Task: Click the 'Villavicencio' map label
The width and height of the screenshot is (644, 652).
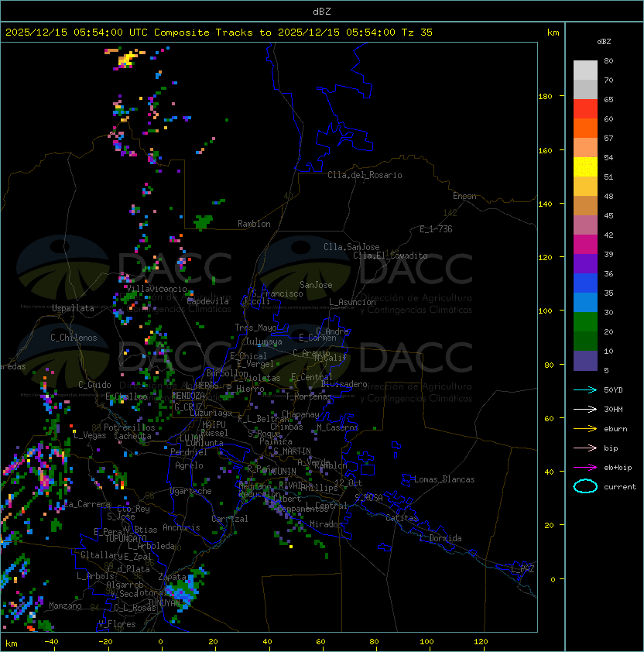Action: (x=156, y=289)
